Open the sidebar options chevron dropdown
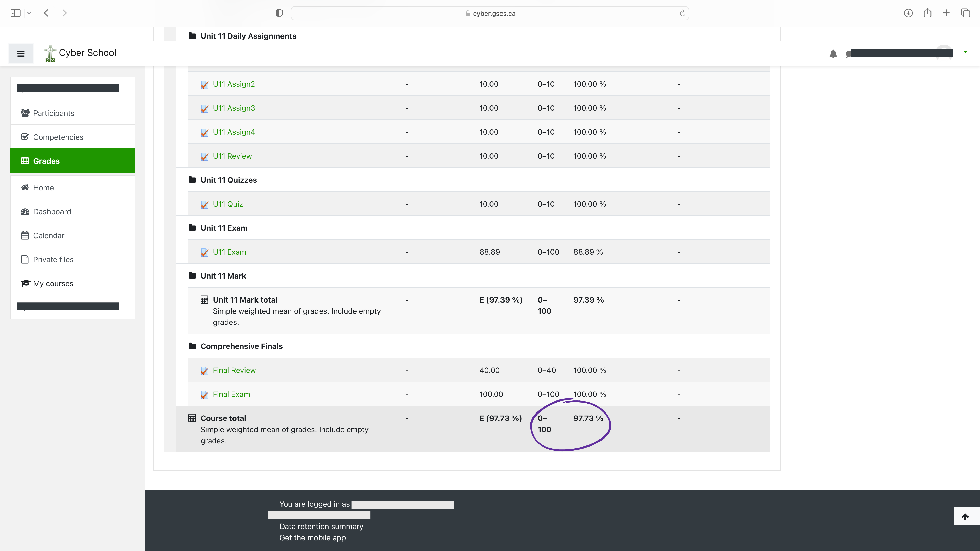Screen dimensions: 980x551 click(29, 13)
